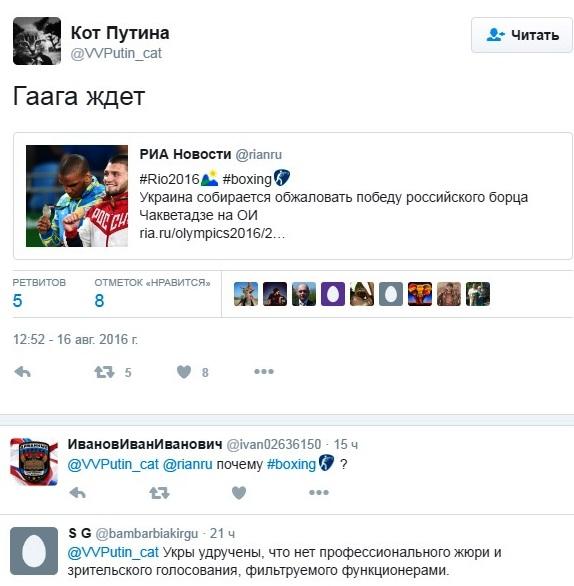The image size is (574, 586).
Task: Like the ИвановИванИванович comment
Action: click(x=239, y=493)
